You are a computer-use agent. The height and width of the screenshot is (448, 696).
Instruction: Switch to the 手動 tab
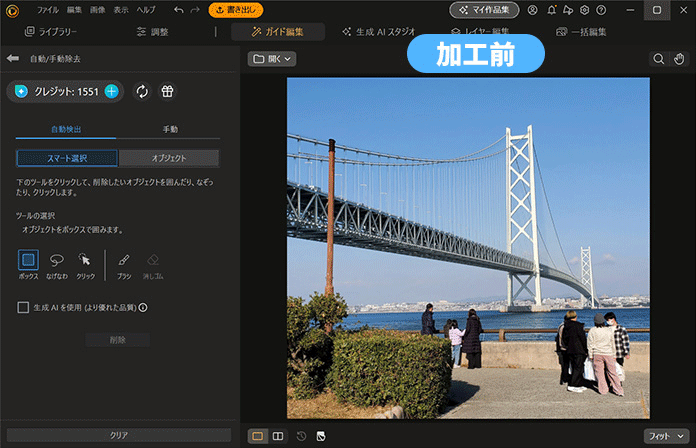tap(169, 130)
